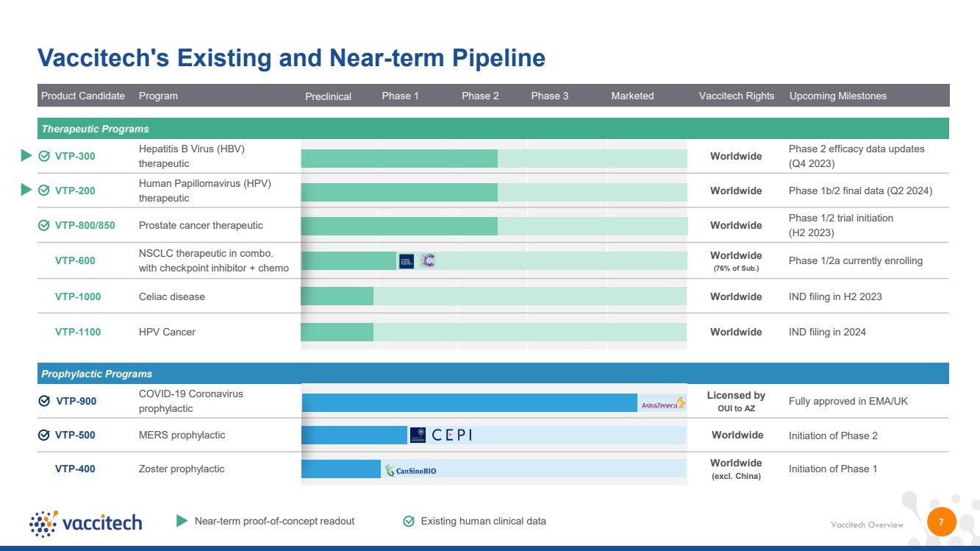
Task: Click the Phase 2 column header
Action: (x=480, y=96)
